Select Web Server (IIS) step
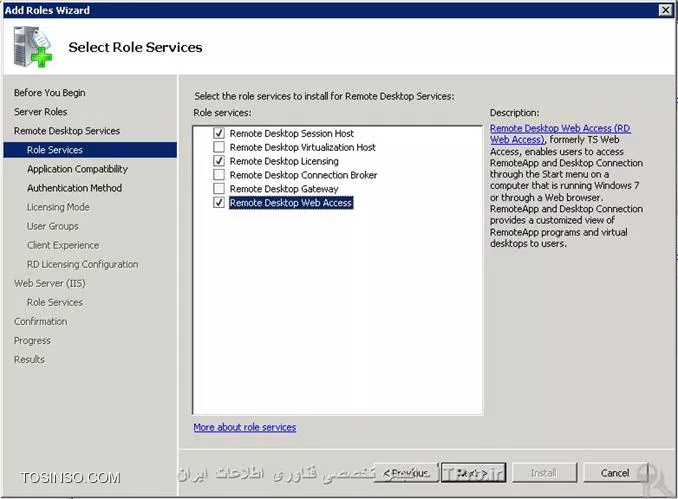Image resolution: width=678 pixels, height=499 pixels. click(50, 283)
